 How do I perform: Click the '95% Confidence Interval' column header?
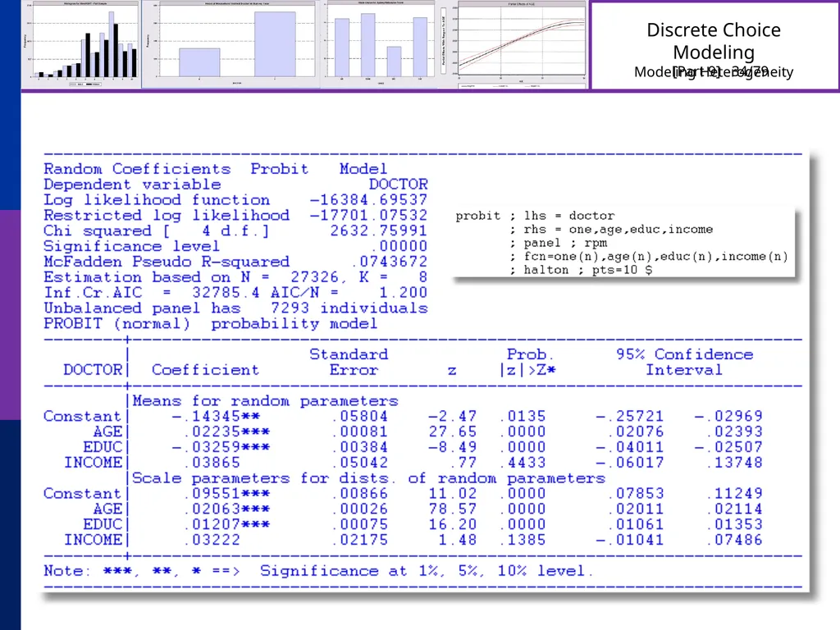click(684, 362)
